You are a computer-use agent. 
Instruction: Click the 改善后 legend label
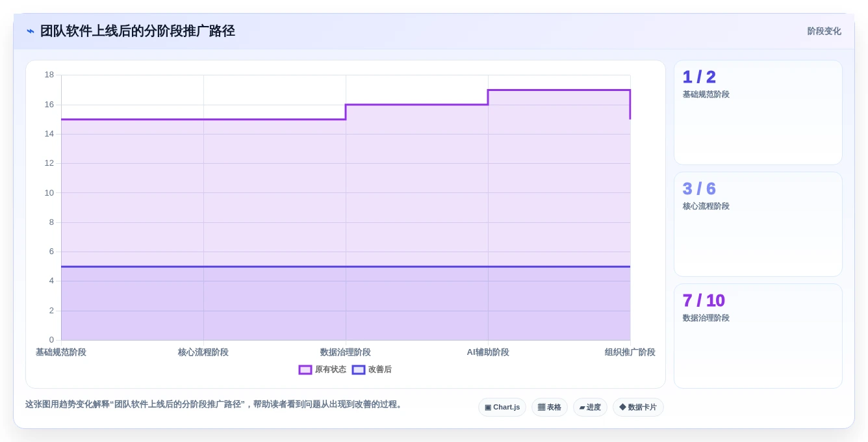[380, 370]
